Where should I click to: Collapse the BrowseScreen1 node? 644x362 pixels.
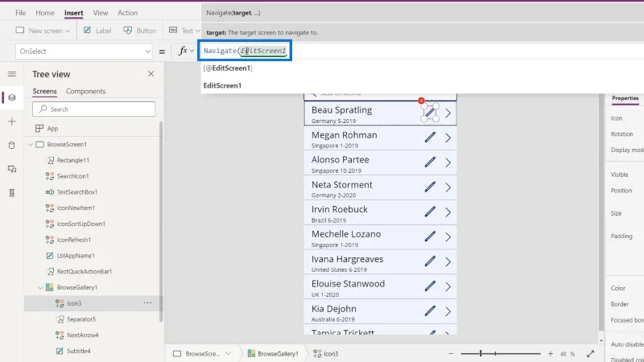tap(30, 145)
